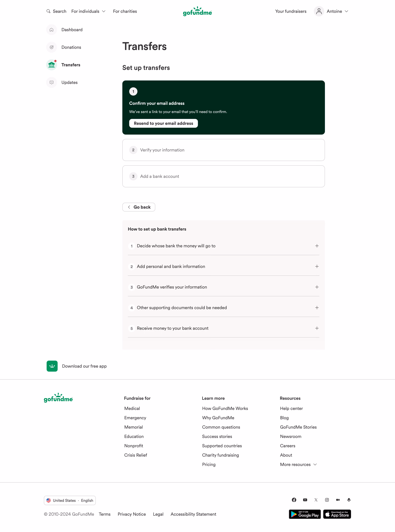Viewport: 395px width, 532px height.
Task: Open the How GoFundMe Works link
Action: 225,408
